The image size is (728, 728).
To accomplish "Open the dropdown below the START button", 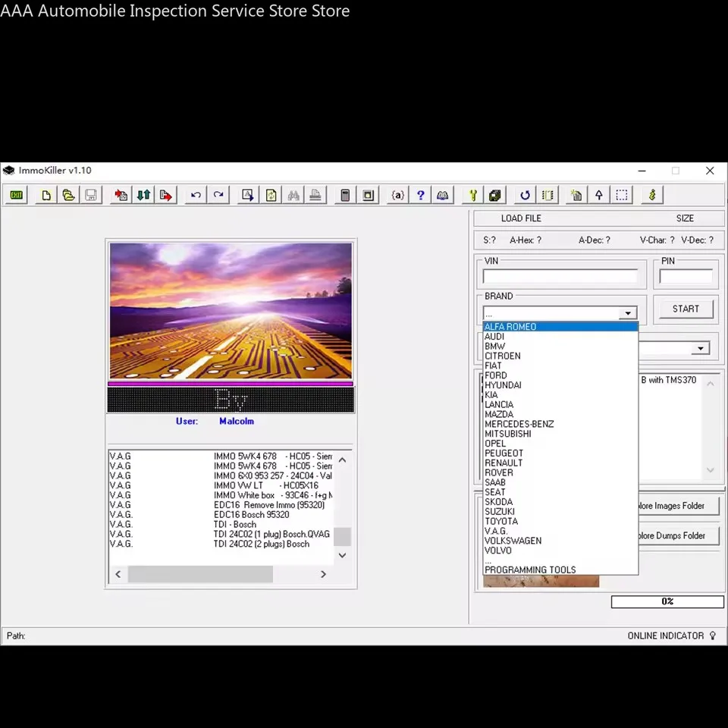I will coord(701,348).
